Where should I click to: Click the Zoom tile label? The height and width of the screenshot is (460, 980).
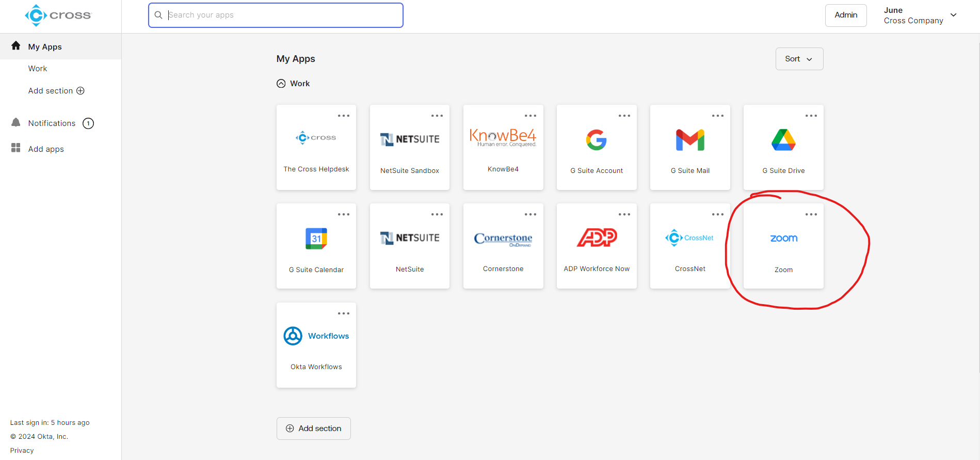coord(783,269)
